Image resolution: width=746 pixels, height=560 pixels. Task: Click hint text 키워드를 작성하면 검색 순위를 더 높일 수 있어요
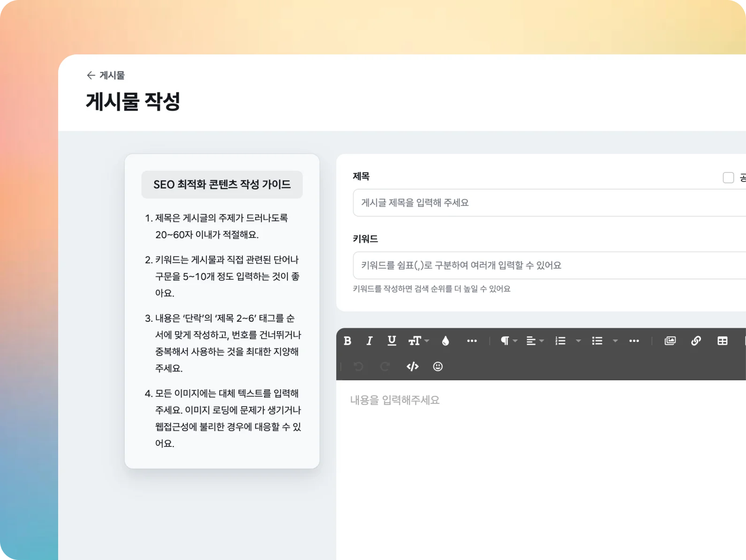point(431,289)
